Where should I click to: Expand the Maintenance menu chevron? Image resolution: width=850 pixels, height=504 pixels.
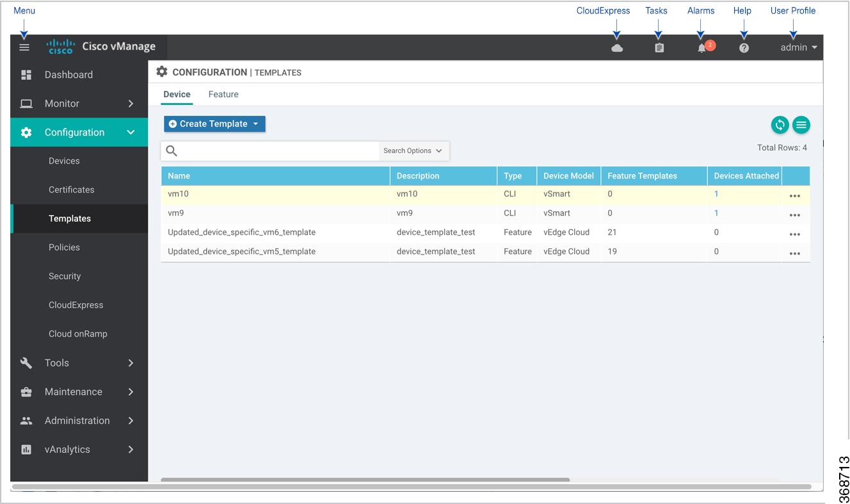point(131,391)
